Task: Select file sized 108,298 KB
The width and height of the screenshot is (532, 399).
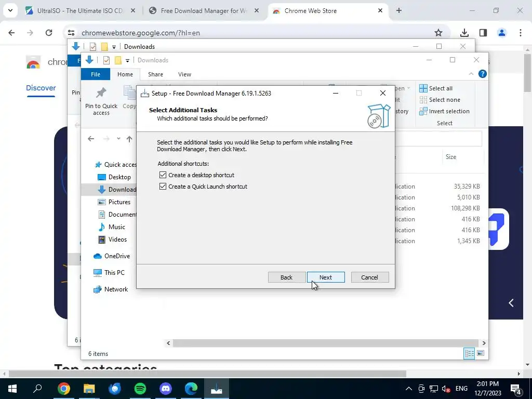Action: coord(465,208)
